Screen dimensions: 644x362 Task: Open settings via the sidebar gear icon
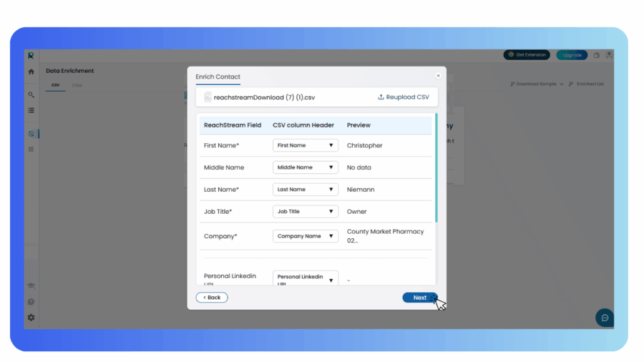point(31,317)
